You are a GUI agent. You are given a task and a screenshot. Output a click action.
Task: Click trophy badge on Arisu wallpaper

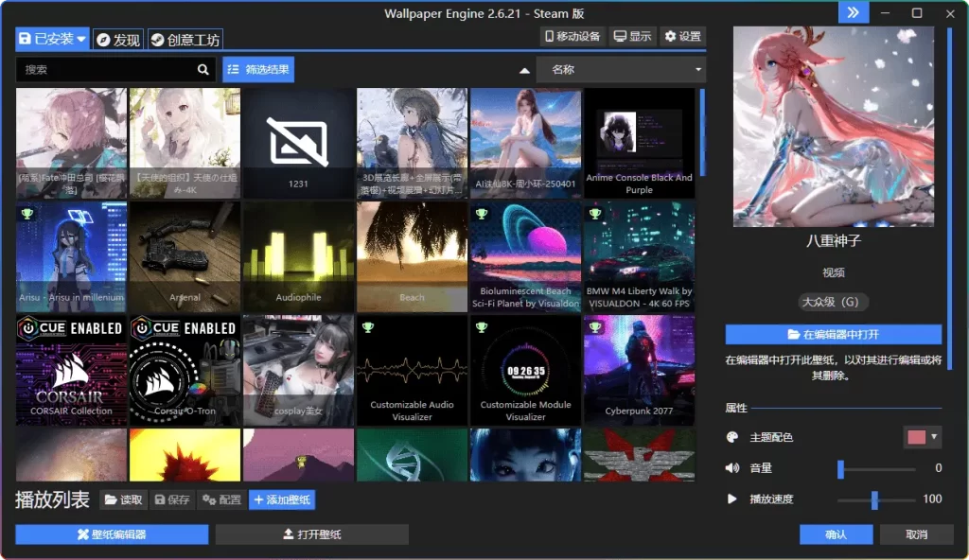point(27,214)
